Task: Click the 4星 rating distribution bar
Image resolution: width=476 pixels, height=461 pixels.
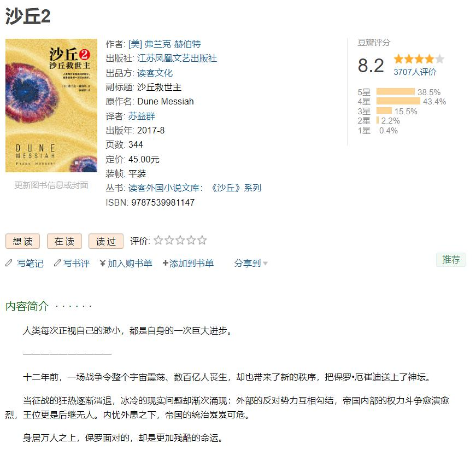Action: point(398,101)
